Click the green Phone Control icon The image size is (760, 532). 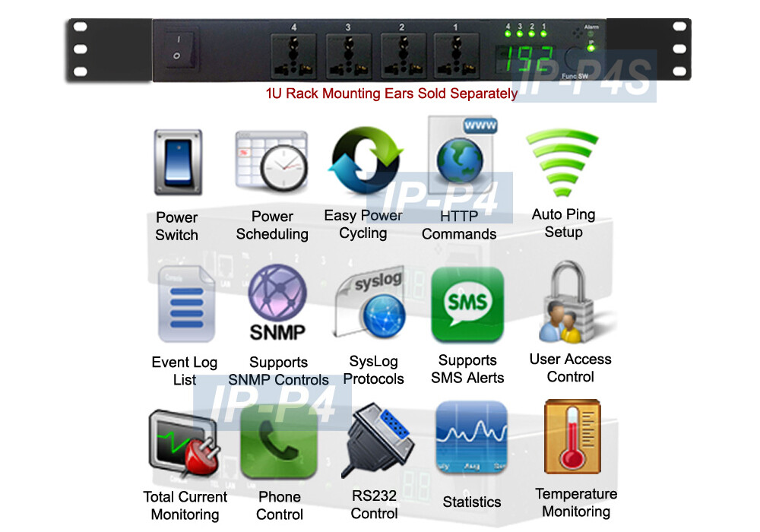pos(278,443)
